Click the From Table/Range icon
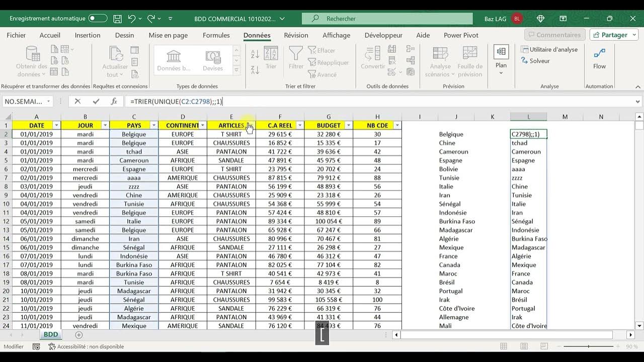644x362 pixels. tap(54, 72)
